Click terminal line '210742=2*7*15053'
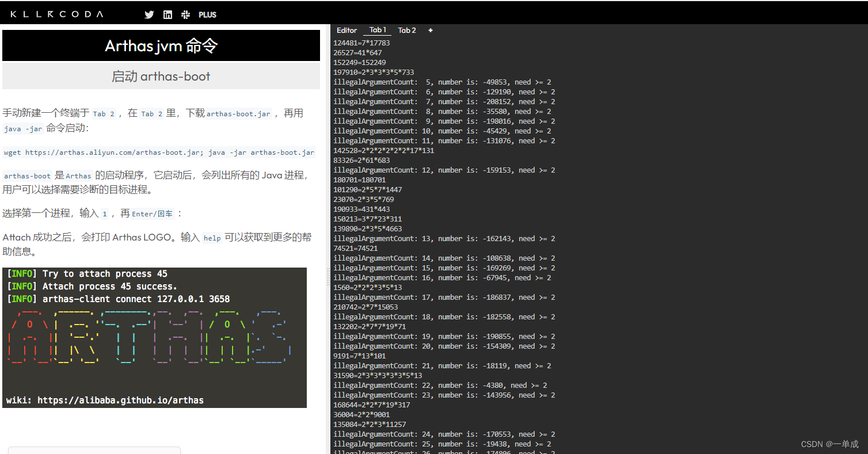The width and height of the screenshot is (868, 454). [x=366, y=307]
